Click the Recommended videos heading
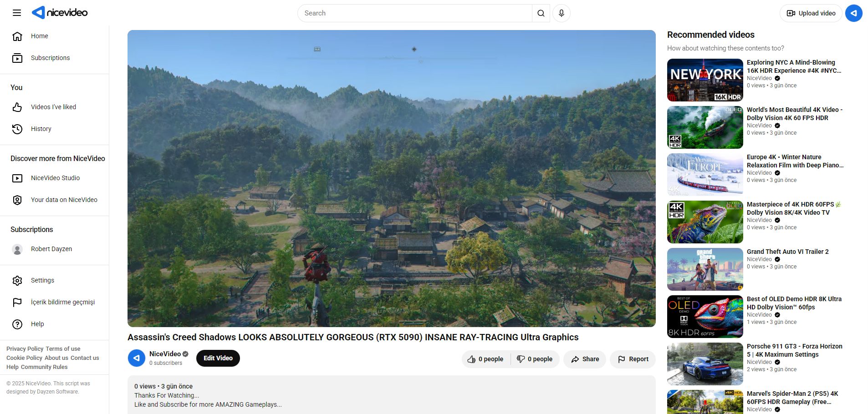Image resolution: width=868 pixels, height=414 pixels. pyautogui.click(x=711, y=35)
